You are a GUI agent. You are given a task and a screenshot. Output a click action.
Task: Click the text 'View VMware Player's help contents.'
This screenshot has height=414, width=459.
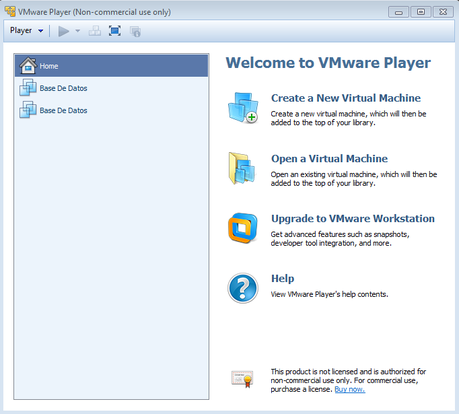(329, 294)
